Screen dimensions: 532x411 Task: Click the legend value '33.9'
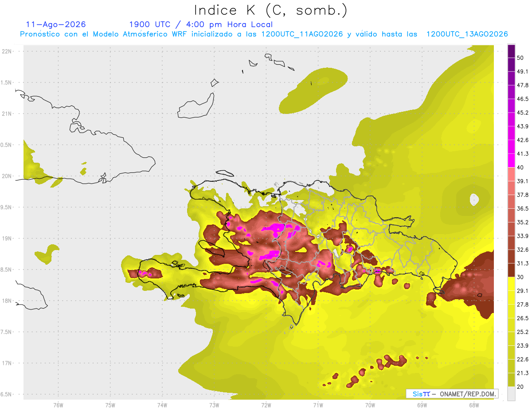coord(523,236)
